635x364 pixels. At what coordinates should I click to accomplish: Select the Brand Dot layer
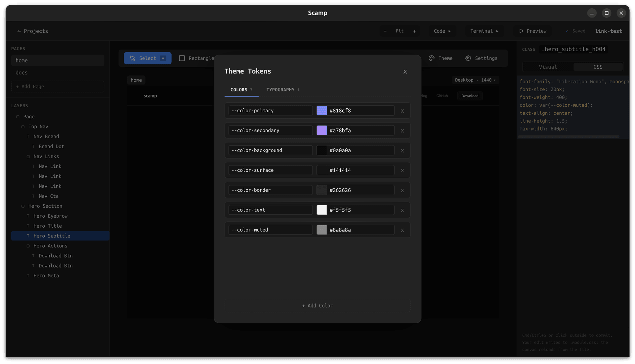tap(60, 146)
